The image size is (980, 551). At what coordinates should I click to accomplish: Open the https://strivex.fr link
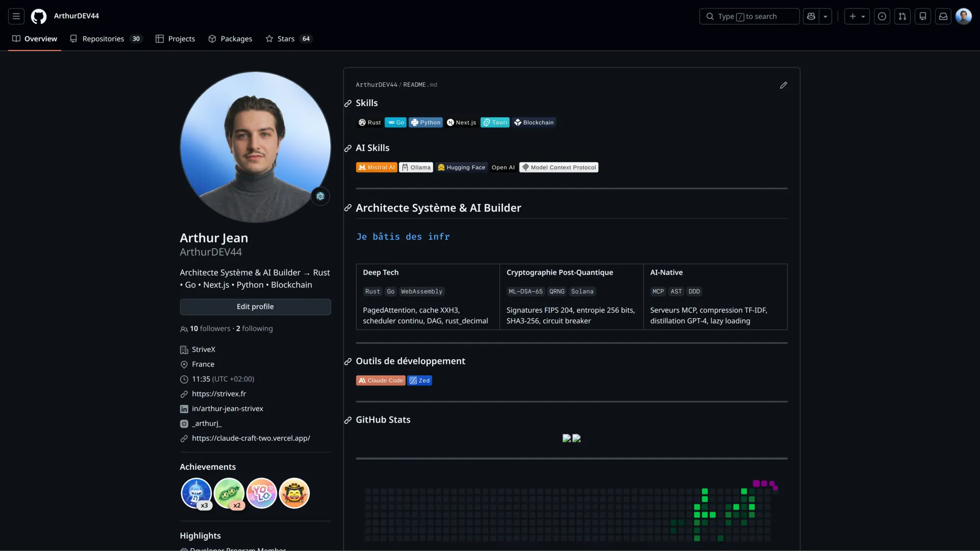pos(219,393)
